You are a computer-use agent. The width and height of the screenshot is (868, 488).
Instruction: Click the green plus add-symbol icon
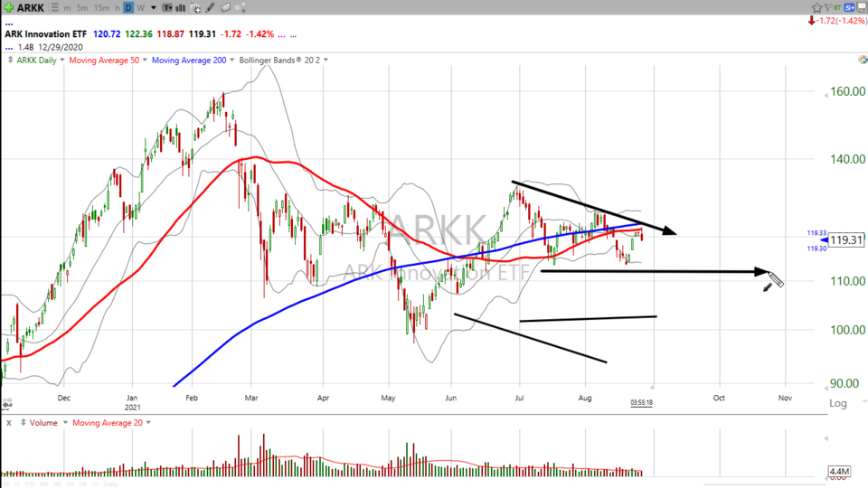point(8,8)
